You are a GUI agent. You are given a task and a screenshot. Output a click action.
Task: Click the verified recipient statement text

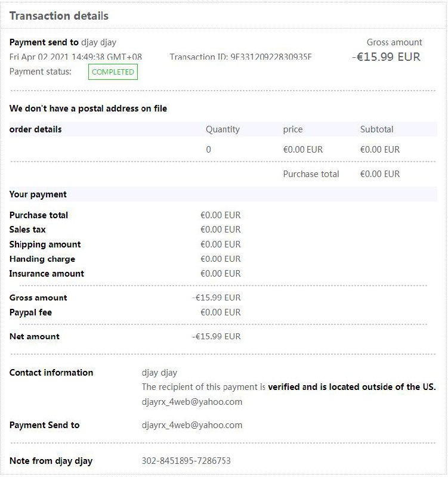(x=289, y=387)
